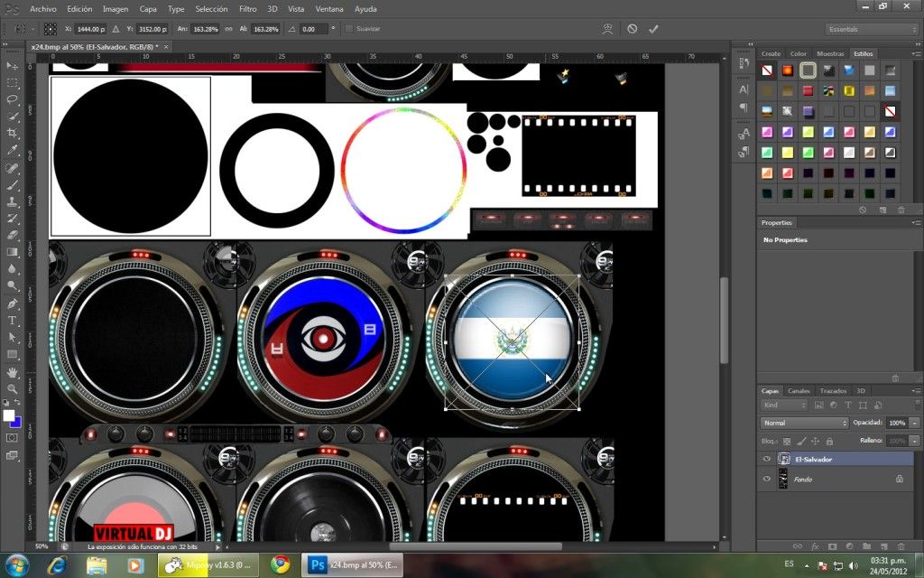The image size is (924, 578).
Task: Toggle Quick Mask mode
Action: pos(12,438)
